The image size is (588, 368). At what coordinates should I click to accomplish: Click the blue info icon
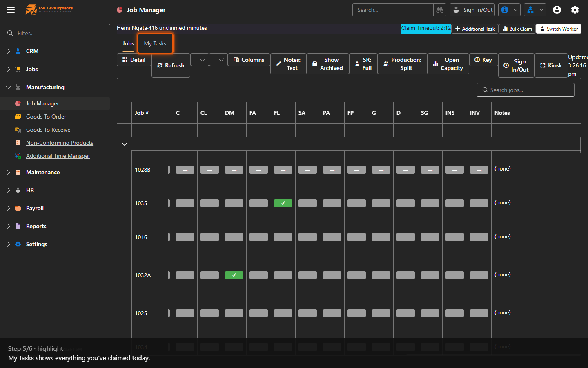(x=505, y=10)
